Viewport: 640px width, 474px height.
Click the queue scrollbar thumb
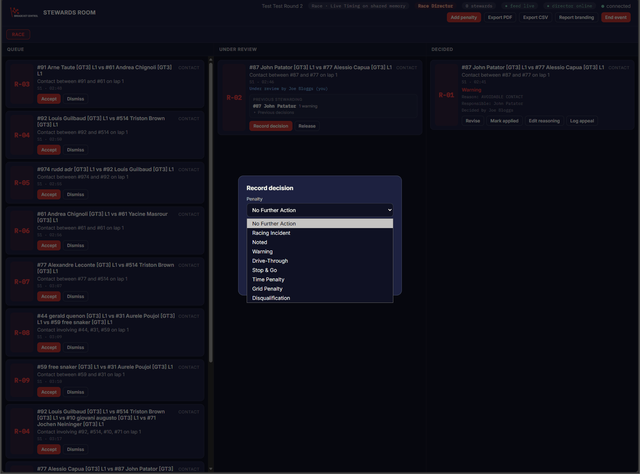tap(211, 212)
